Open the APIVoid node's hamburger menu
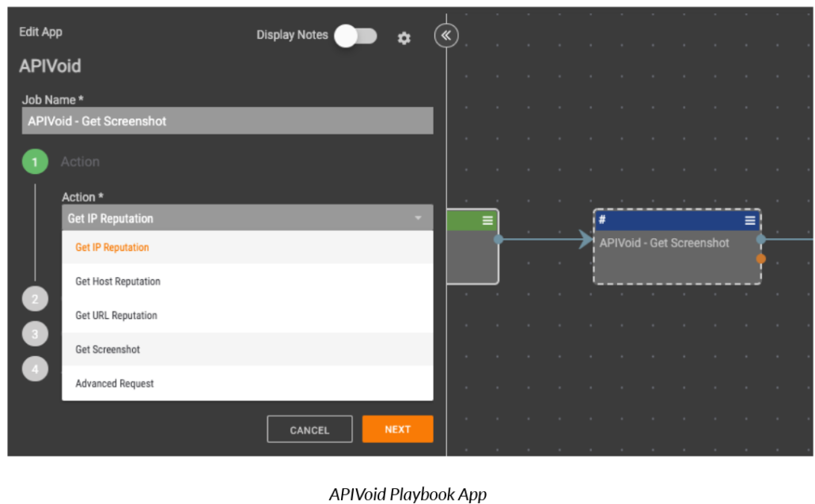 tap(750, 220)
